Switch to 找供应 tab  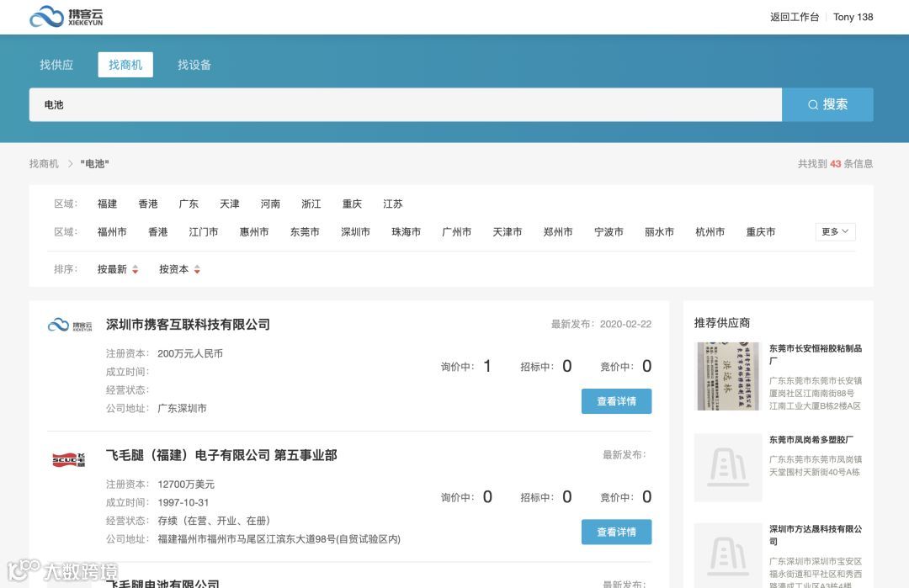(56, 65)
